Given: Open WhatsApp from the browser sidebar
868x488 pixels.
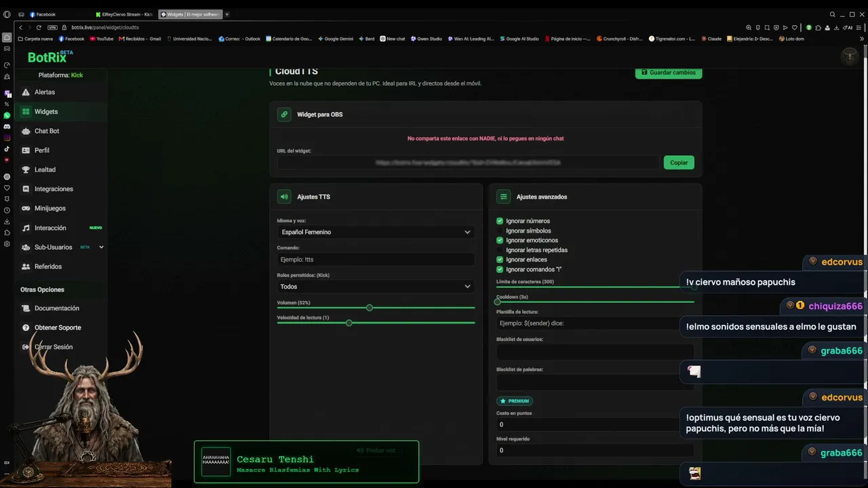Looking at the screenshot, I should pos(7,116).
